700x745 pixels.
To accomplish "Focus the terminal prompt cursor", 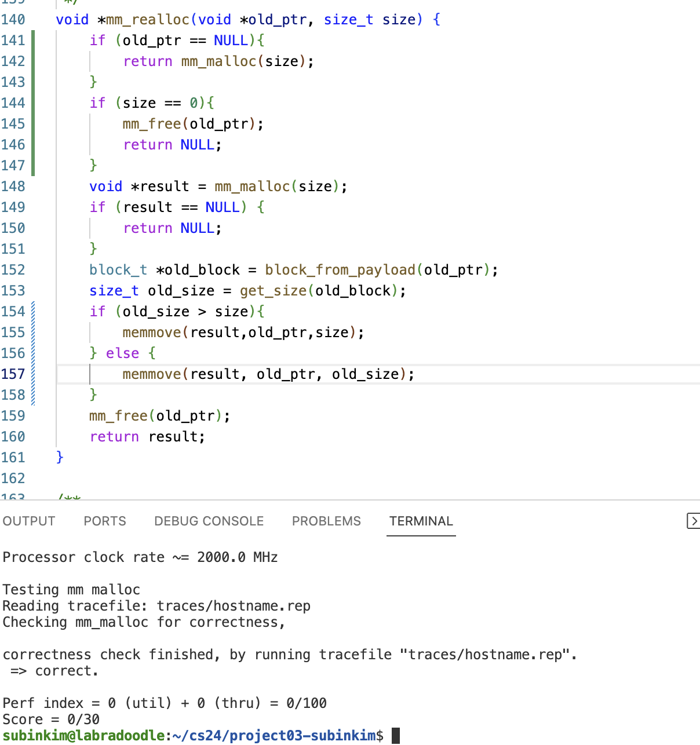I will 396,736.
